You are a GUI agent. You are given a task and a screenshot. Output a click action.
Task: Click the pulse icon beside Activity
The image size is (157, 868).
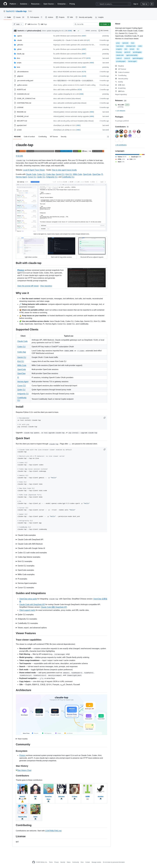(x=116, y=82)
